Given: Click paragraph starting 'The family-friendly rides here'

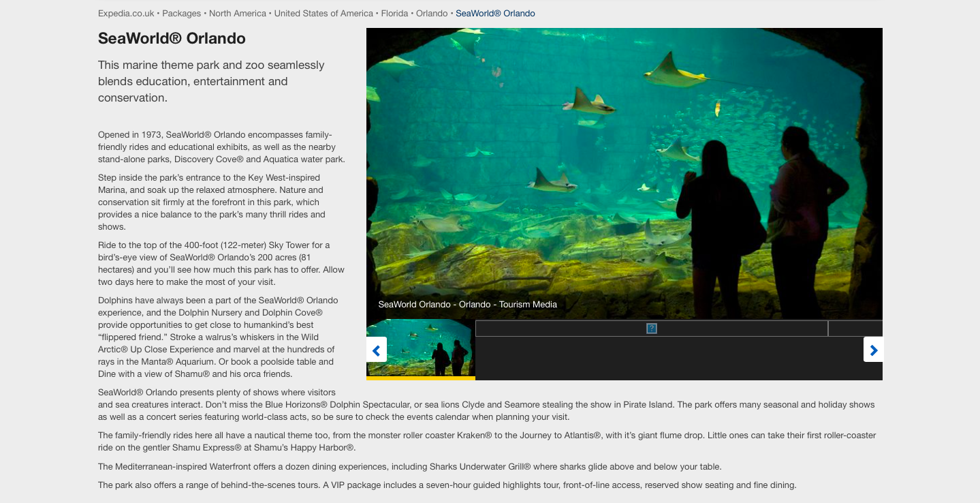Looking at the screenshot, I should click(x=487, y=442).
